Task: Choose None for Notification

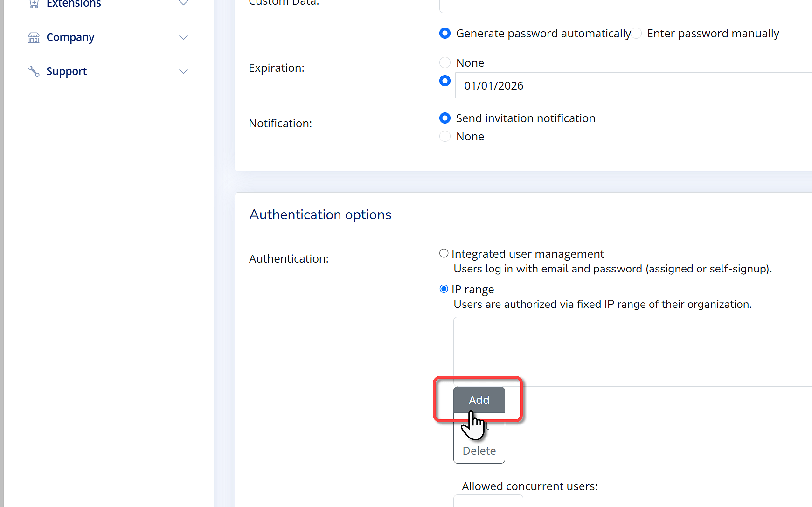Action: [x=445, y=136]
